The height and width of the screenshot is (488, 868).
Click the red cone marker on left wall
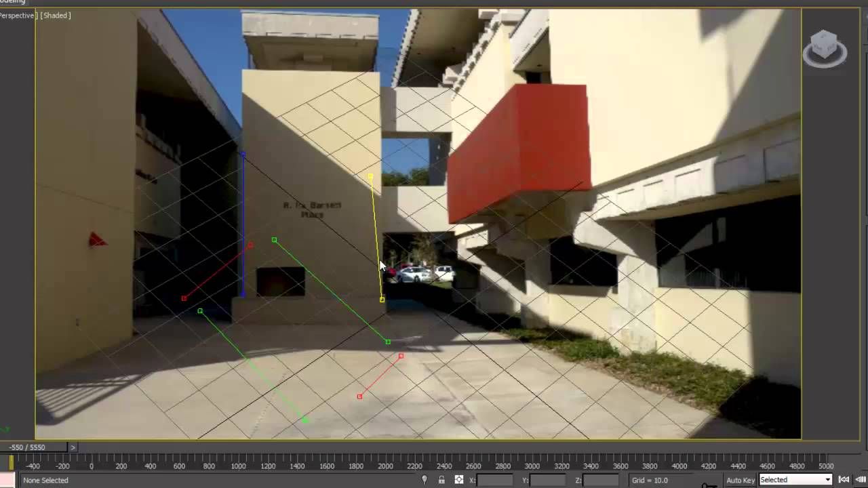[x=98, y=239]
